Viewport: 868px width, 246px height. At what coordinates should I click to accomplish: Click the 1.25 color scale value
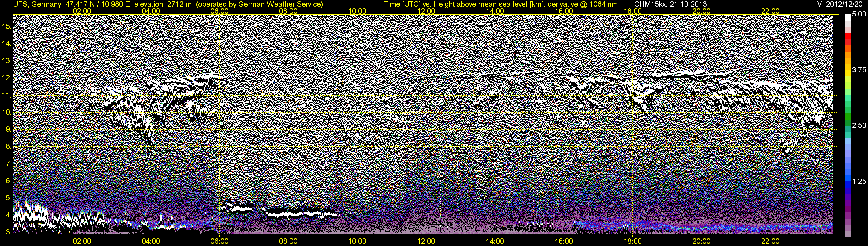tap(859, 181)
